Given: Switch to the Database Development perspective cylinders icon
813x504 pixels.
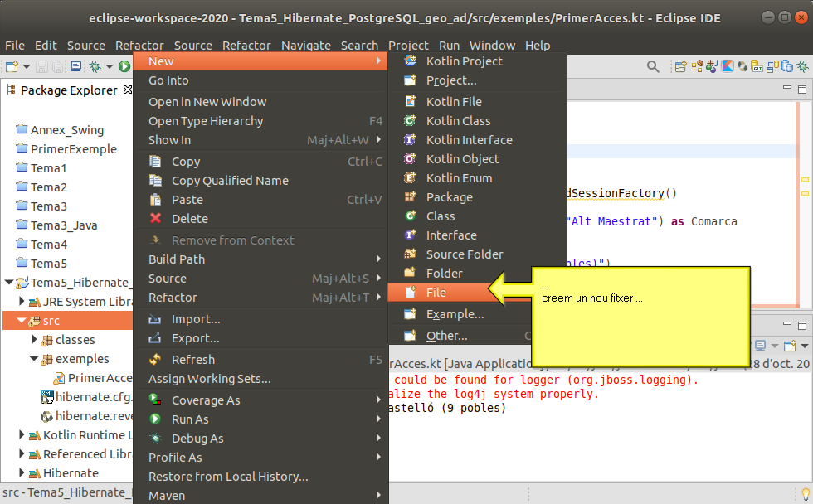Looking at the screenshot, I should [787, 66].
